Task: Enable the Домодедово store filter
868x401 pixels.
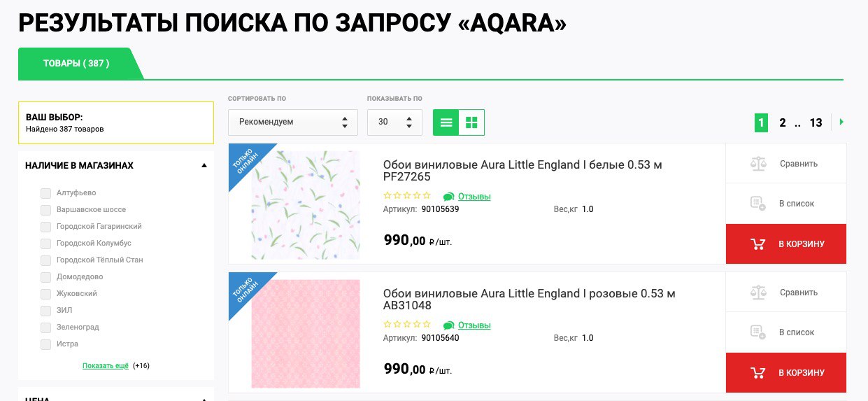Action: (45, 277)
